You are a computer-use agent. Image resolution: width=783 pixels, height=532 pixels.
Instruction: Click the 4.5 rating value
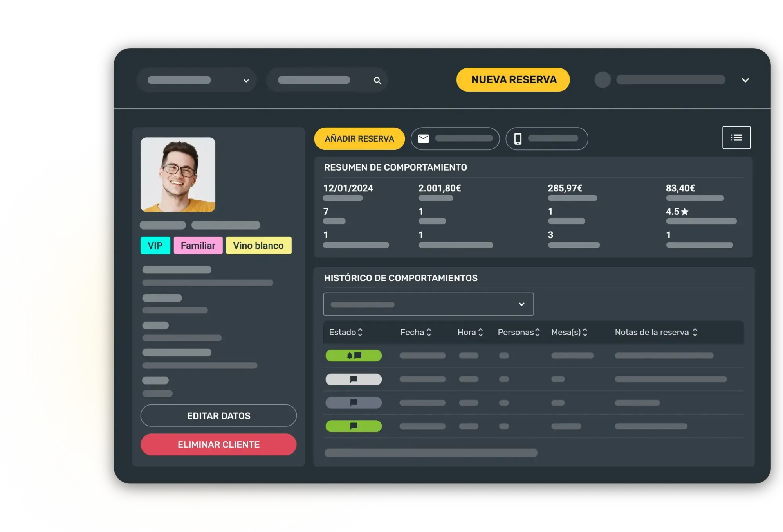[673, 212]
